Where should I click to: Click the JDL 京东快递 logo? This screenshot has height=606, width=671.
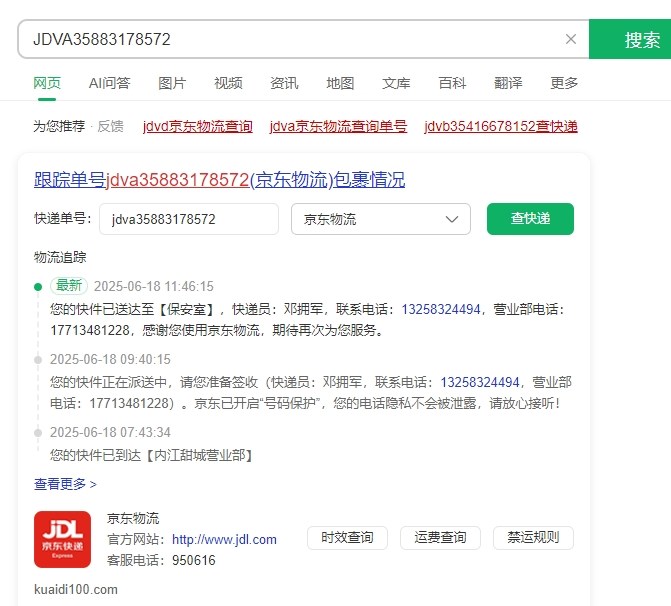tap(62, 539)
